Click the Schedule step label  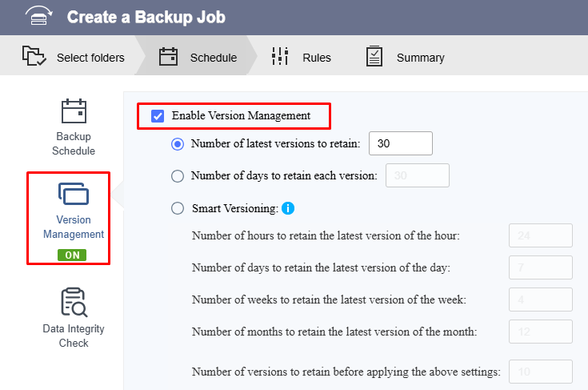pos(214,58)
